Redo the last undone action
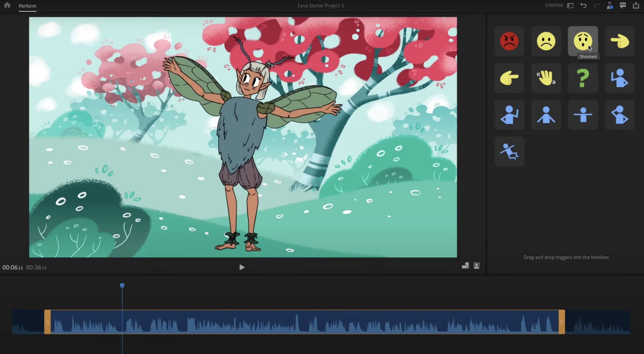644x354 pixels. (596, 6)
